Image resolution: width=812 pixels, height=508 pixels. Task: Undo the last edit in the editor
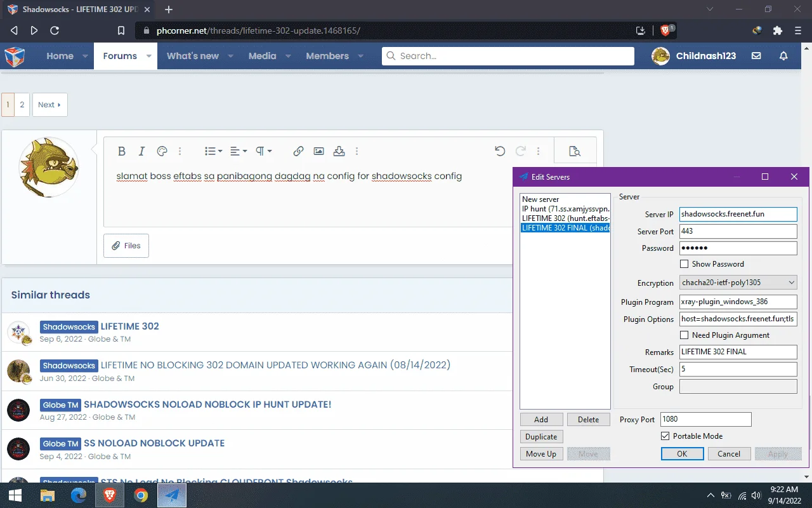tap(500, 151)
